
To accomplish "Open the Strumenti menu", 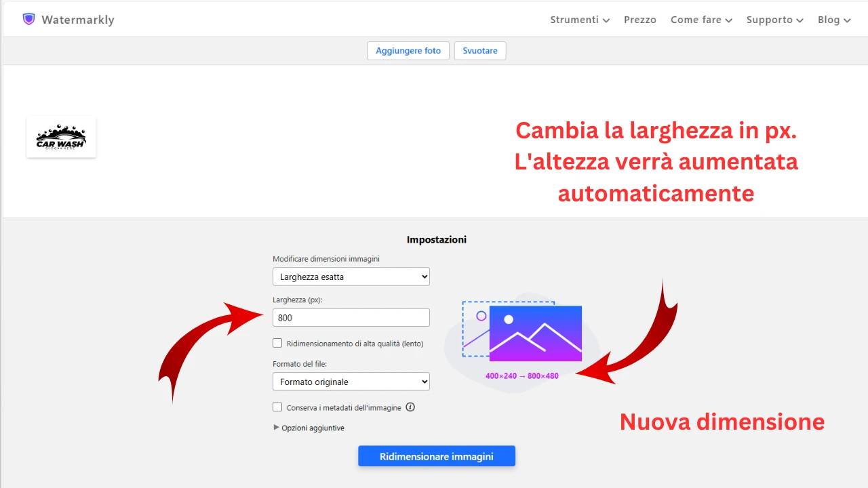I will click(580, 20).
